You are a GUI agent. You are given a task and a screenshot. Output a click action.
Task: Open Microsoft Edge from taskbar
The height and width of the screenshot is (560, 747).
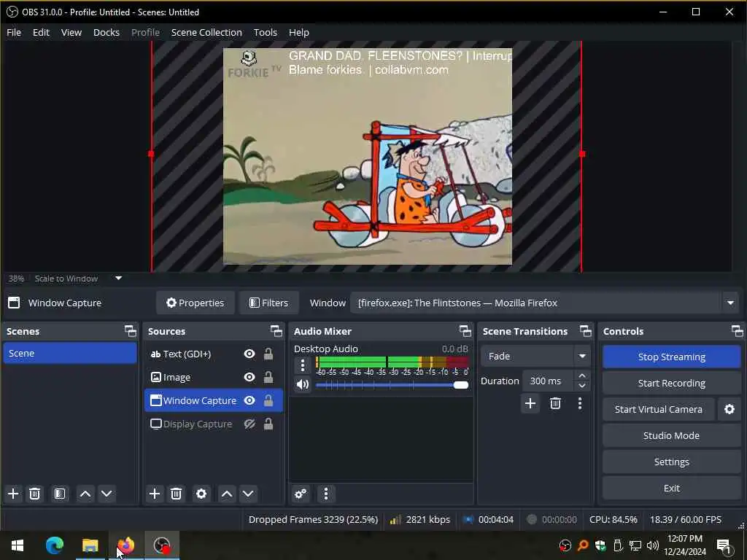54,545
